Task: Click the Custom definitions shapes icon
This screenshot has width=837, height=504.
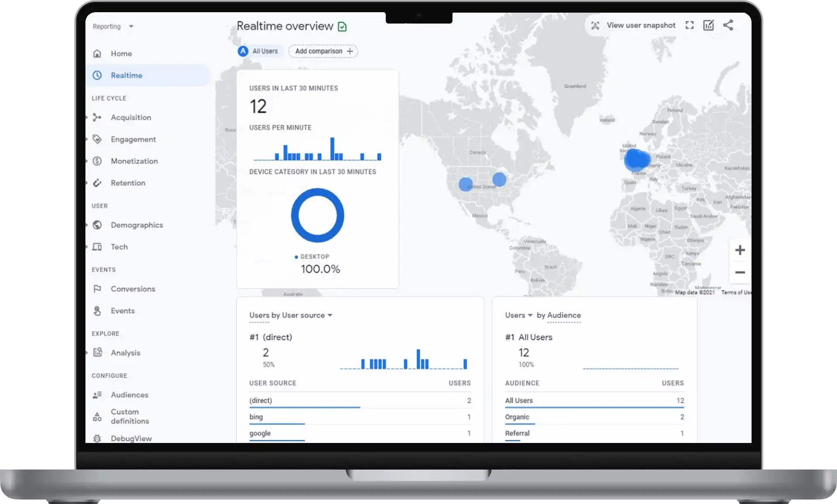Action: [97, 416]
